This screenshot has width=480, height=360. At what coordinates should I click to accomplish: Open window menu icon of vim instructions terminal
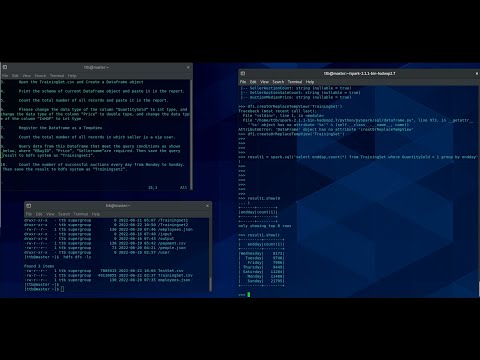pos(5,67)
